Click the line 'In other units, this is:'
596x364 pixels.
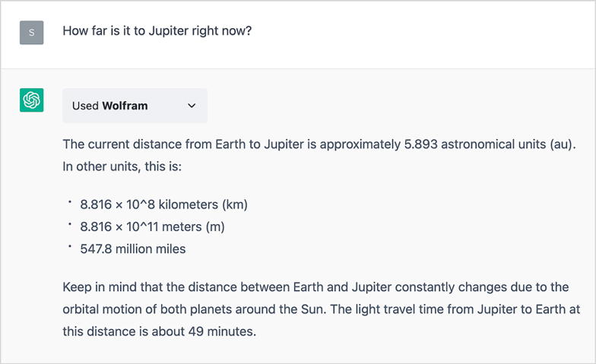click(x=122, y=165)
